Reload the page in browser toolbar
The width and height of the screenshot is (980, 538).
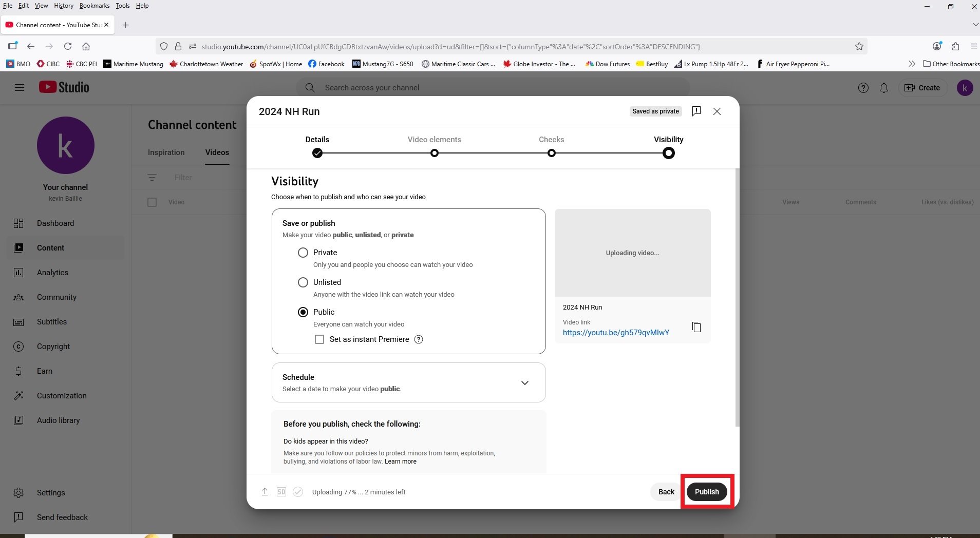tap(68, 46)
